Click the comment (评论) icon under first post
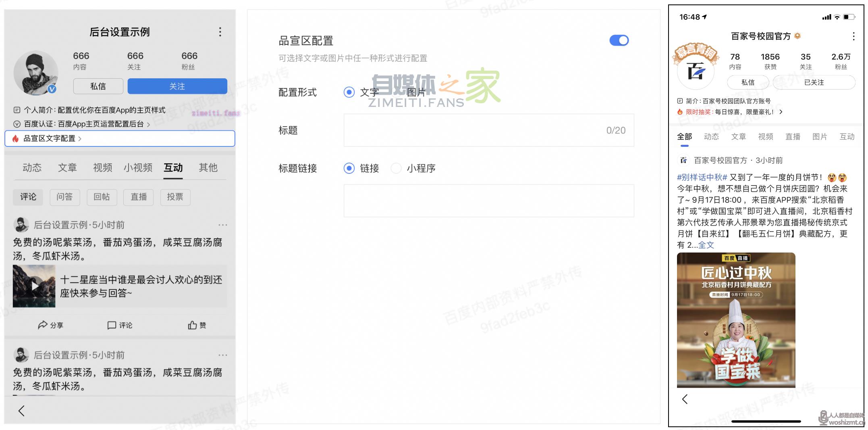This screenshot has width=868, height=430. point(112,325)
